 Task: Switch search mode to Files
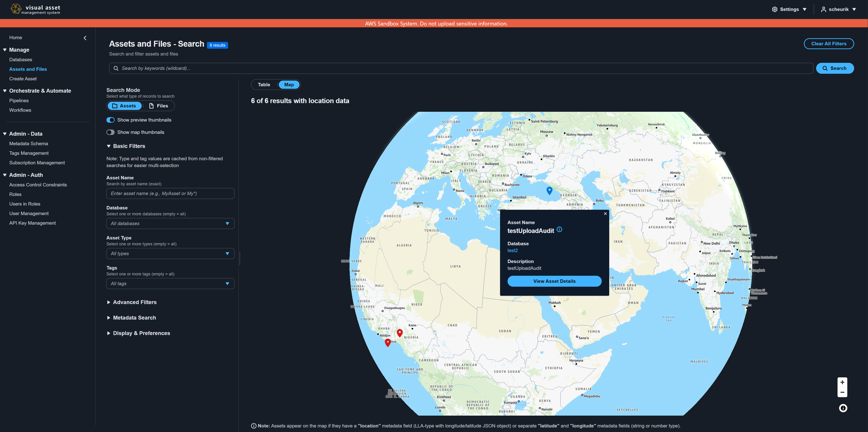[x=158, y=106]
